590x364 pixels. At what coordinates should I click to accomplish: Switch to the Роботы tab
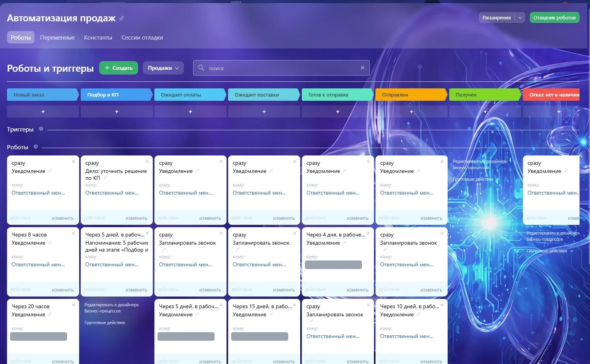(x=21, y=37)
